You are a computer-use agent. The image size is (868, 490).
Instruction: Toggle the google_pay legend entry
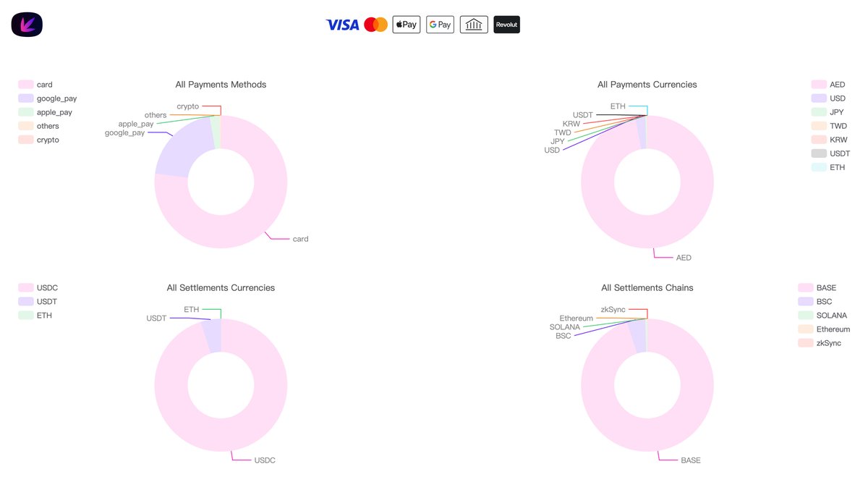point(48,98)
